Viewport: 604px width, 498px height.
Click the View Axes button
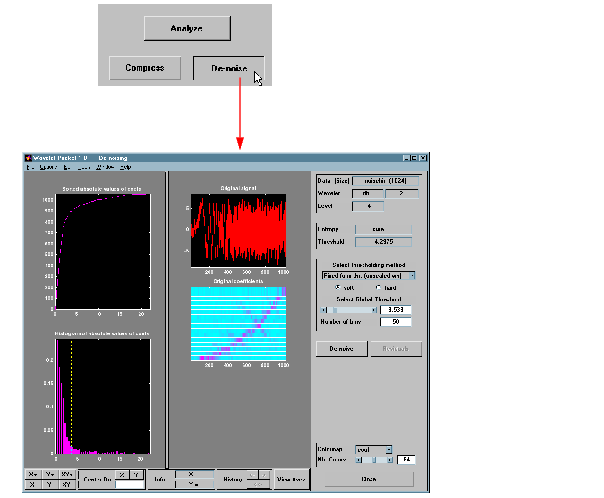pyautogui.click(x=290, y=480)
